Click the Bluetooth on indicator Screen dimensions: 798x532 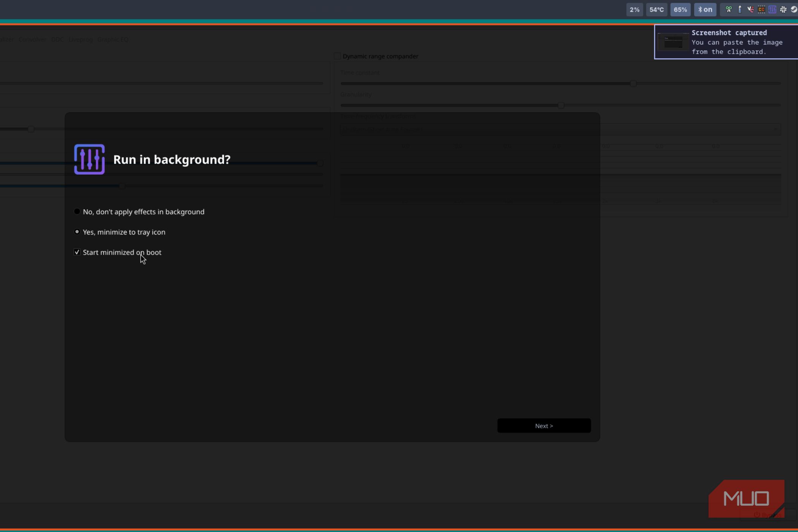tap(705, 9)
